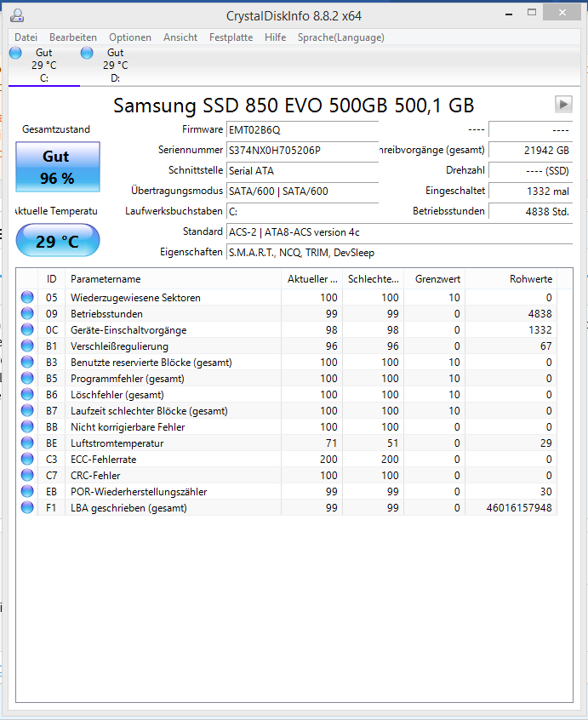Click the next disk arrow button
This screenshot has width=588, height=720.
point(563,104)
